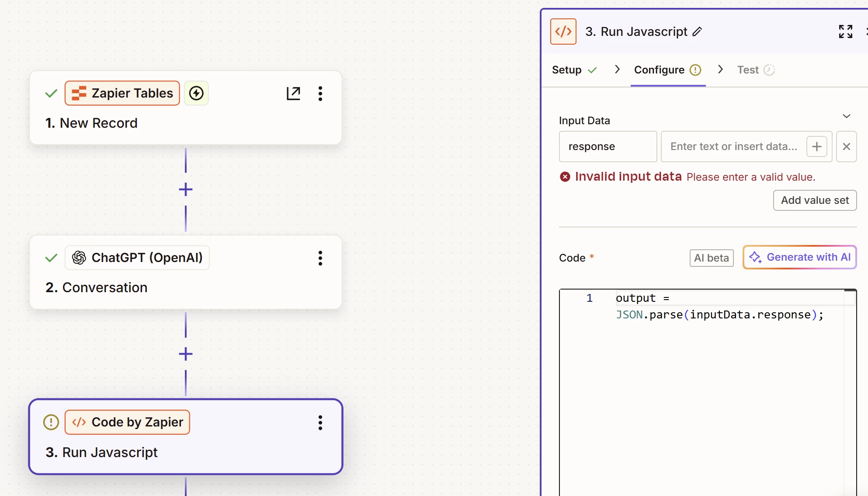This screenshot has height=496, width=868.
Task: Select the 1. New Record step title
Action: (91, 123)
